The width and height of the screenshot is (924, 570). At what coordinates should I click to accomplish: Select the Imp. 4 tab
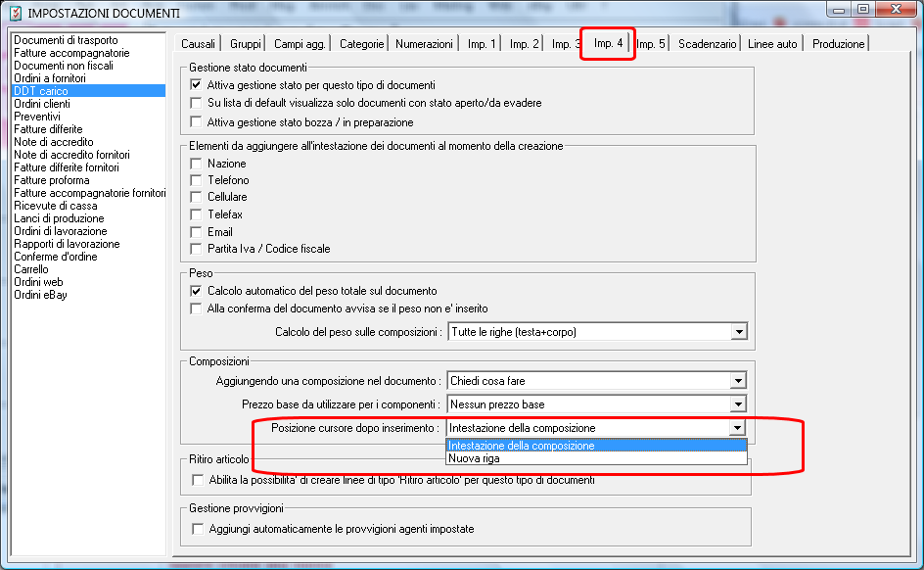[608, 43]
